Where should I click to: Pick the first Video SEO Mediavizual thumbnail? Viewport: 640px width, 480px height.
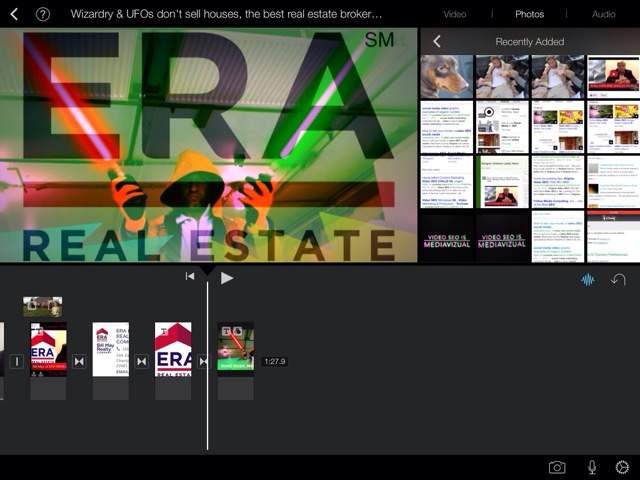(447, 237)
